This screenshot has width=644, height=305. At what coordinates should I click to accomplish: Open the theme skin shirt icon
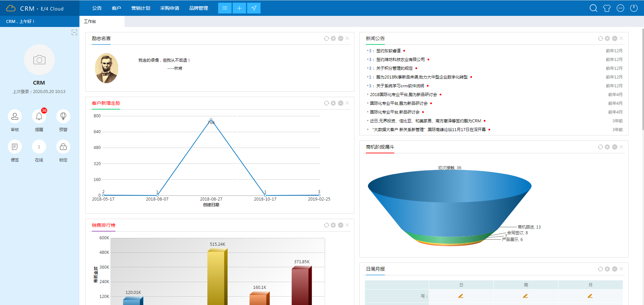(607, 8)
